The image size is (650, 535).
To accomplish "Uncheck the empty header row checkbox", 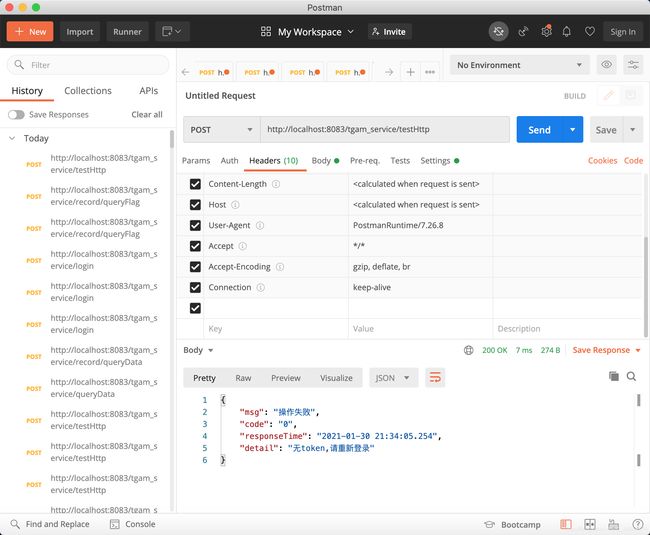I will [195, 308].
